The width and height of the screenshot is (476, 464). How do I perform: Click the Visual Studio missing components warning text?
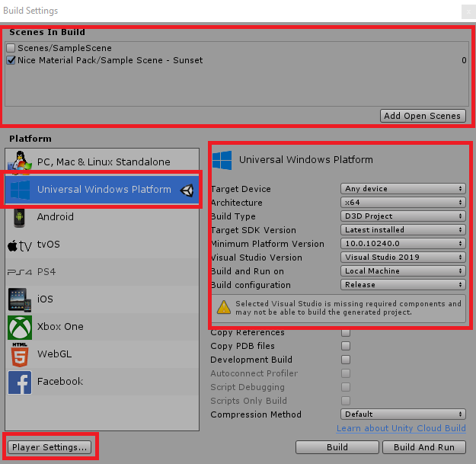point(348,308)
